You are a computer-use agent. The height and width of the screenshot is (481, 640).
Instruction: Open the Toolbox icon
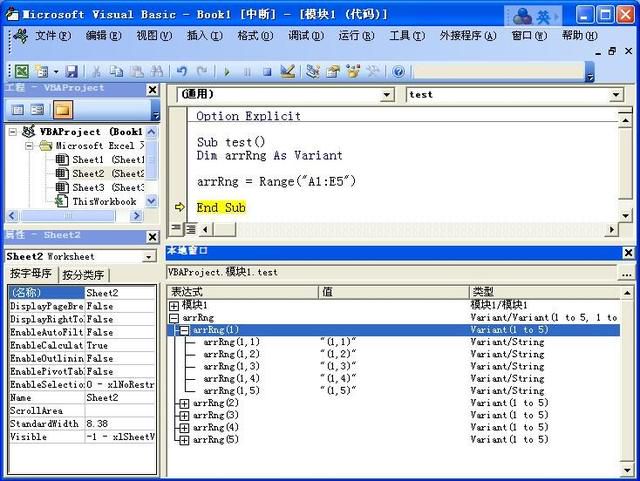tap(373, 71)
